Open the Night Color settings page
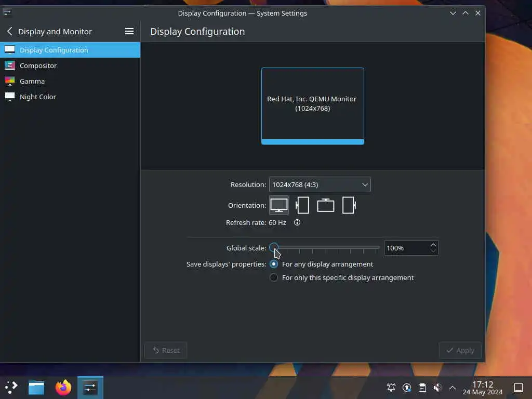Screen dimensions: 532x399 tap(70, 97)
